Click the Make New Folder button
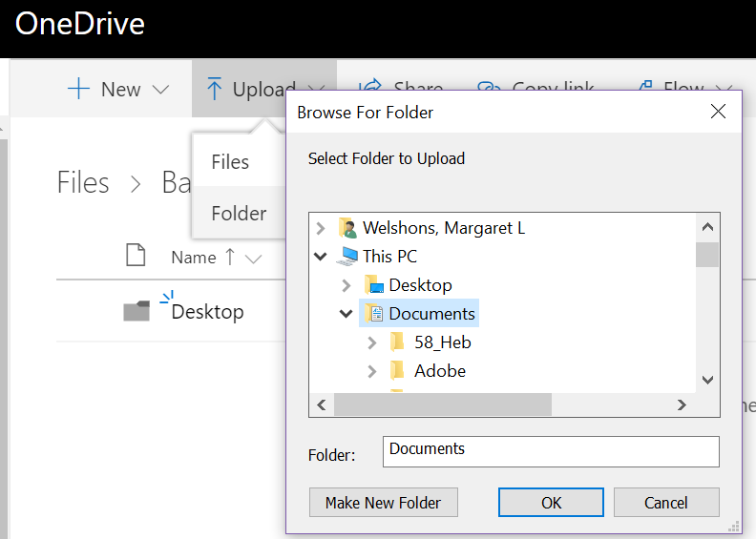The width and height of the screenshot is (756, 539). click(x=383, y=503)
